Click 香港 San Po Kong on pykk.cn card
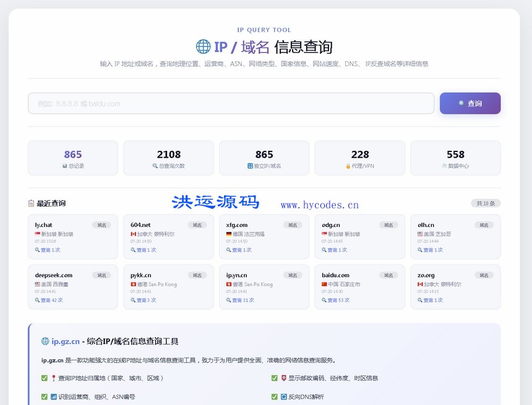 [157, 284]
